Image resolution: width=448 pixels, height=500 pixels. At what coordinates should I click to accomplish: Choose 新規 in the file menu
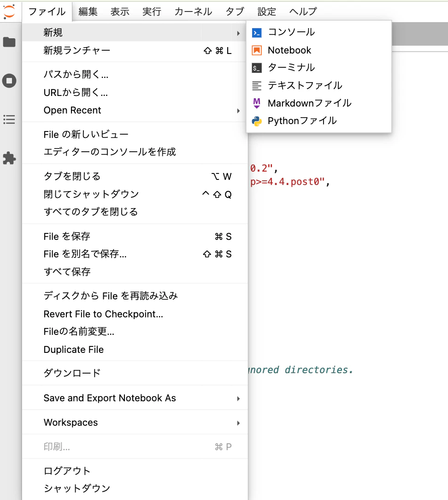pos(135,33)
